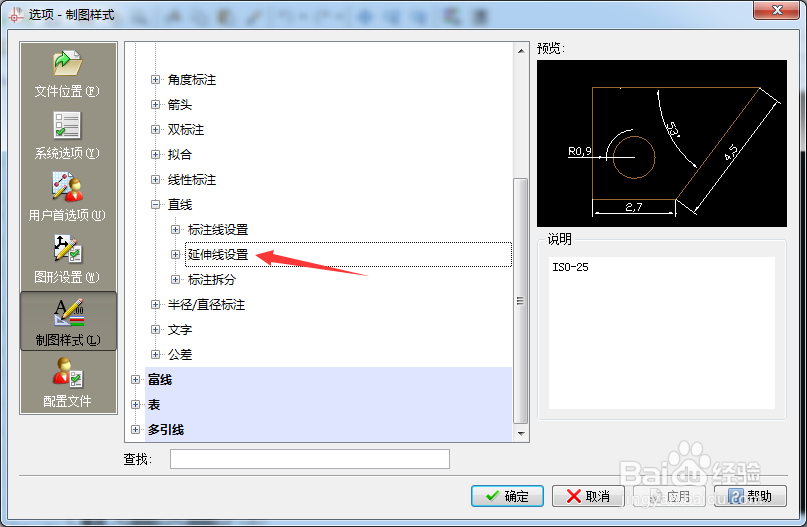This screenshot has width=807, height=527.
Task: Click the 应用 apply button
Action: [669, 496]
